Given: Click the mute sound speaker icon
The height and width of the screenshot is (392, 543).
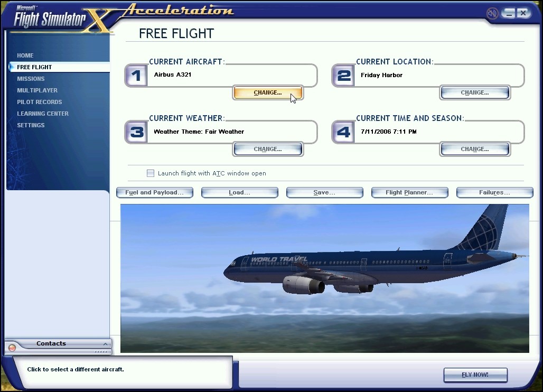Looking at the screenshot, I should click(x=492, y=13).
